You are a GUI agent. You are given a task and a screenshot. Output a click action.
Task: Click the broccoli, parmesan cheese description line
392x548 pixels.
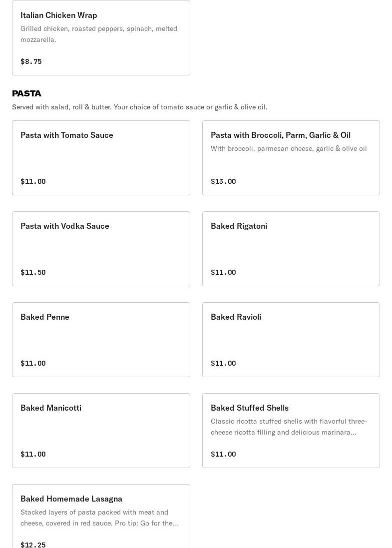(x=289, y=148)
